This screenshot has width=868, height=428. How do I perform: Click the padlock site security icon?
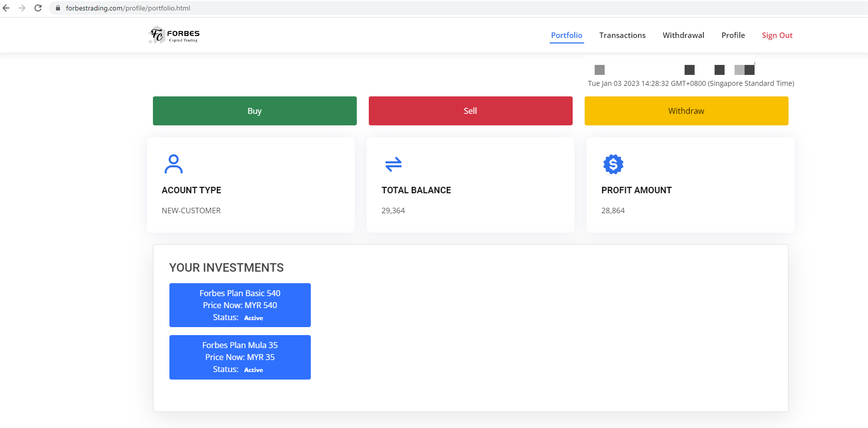pyautogui.click(x=58, y=8)
